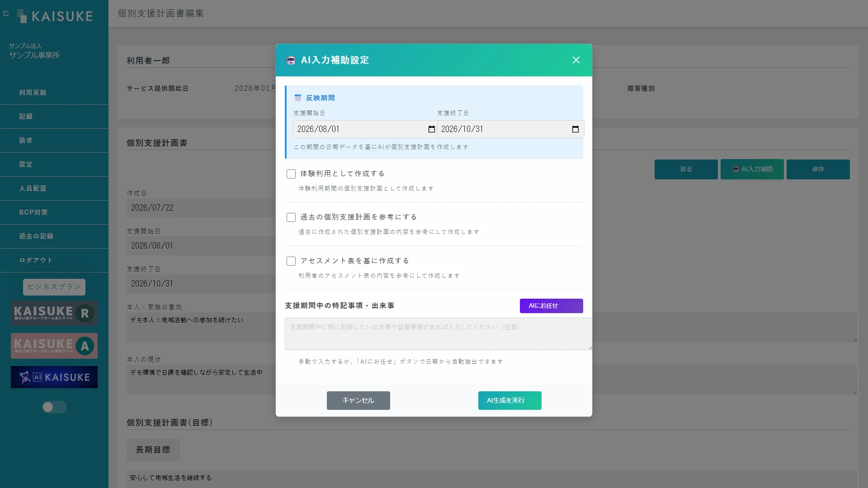Image resolution: width=868 pixels, height=488 pixels.
Task: Click the AI入力補助 button
Action: pos(752,169)
